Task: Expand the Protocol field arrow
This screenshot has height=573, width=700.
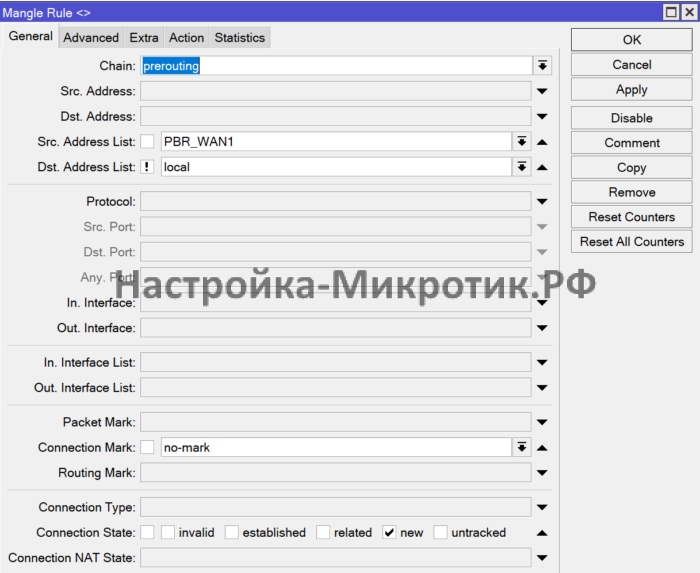Action: pos(542,202)
